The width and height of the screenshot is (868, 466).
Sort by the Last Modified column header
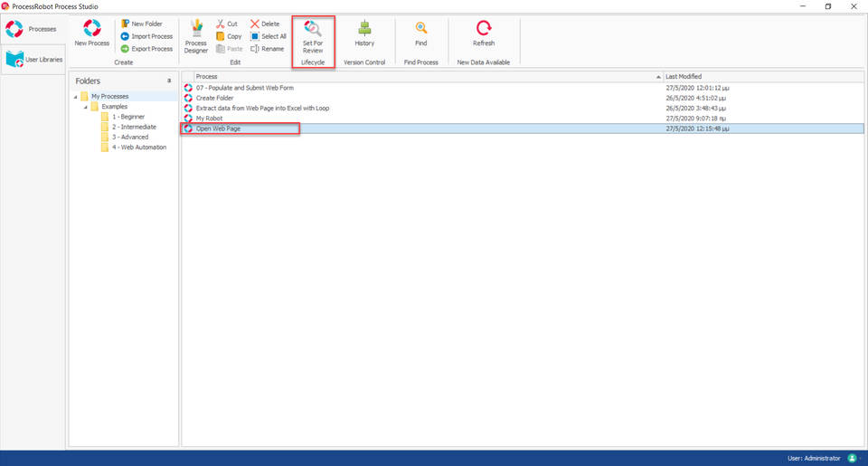(x=763, y=77)
